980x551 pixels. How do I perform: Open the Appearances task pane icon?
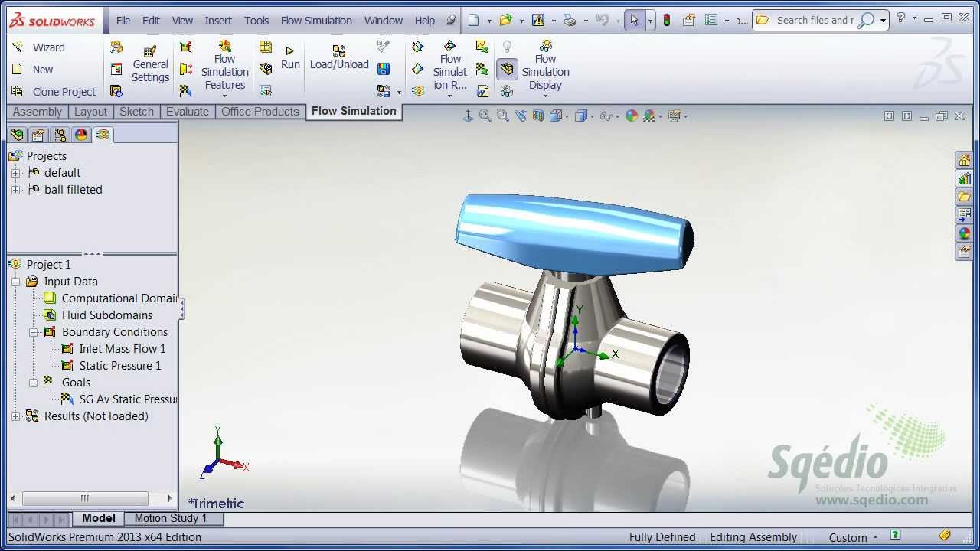[965, 233]
